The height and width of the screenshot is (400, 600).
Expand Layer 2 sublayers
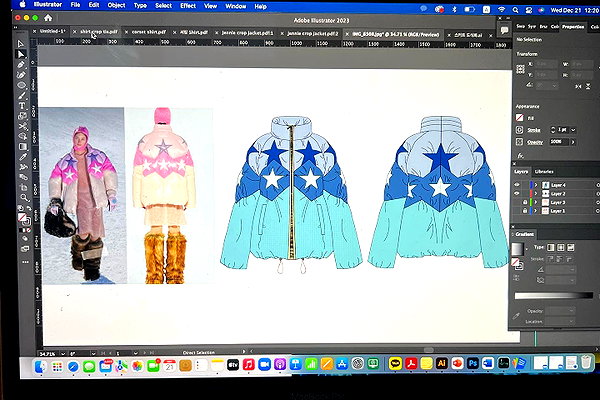[536, 194]
